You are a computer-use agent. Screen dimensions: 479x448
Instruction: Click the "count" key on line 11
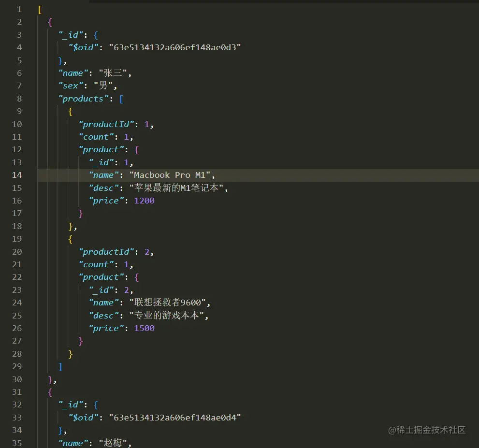click(x=96, y=137)
